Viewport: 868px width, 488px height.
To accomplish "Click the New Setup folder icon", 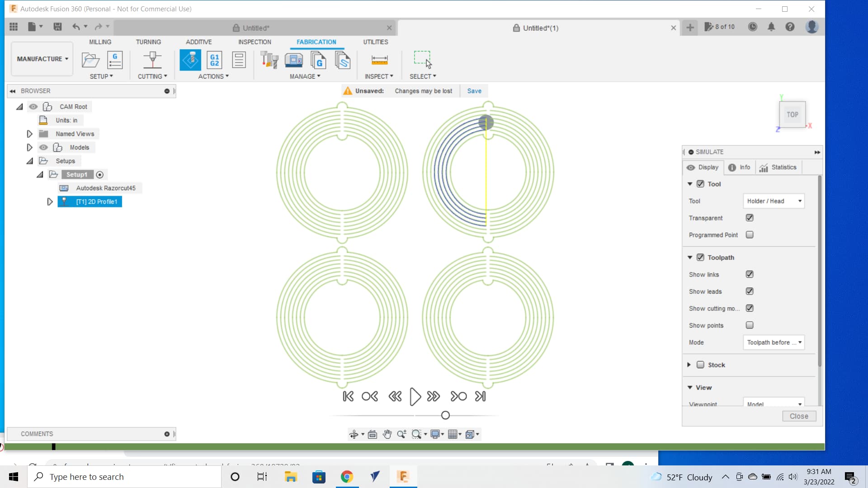I will [x=90, y=60].
